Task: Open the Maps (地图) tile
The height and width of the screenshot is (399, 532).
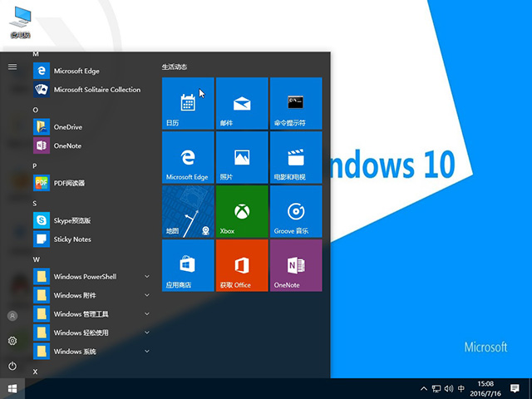Action: [188, 211]
